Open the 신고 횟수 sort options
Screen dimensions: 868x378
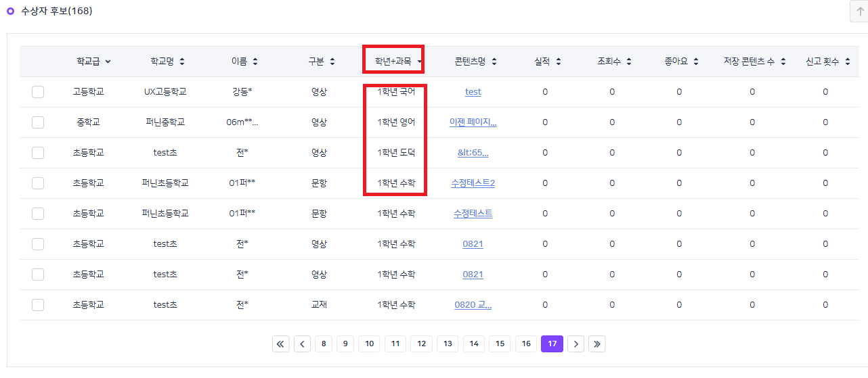[848, 62]
